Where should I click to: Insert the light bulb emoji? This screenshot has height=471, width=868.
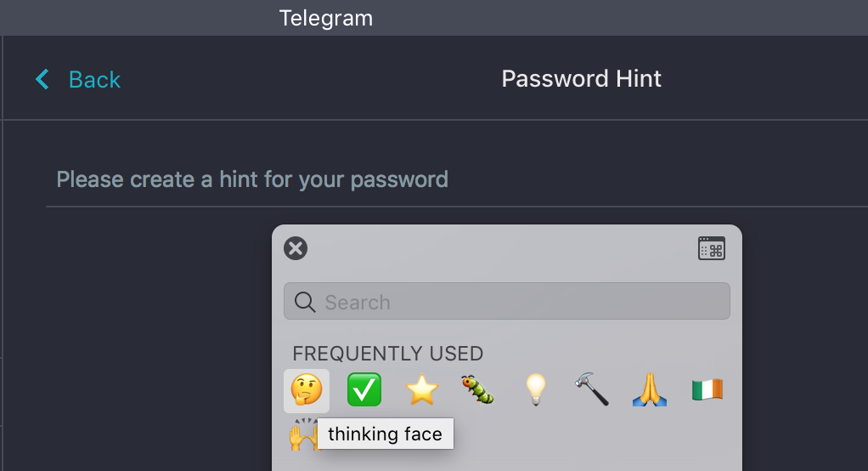click(534, 390)
